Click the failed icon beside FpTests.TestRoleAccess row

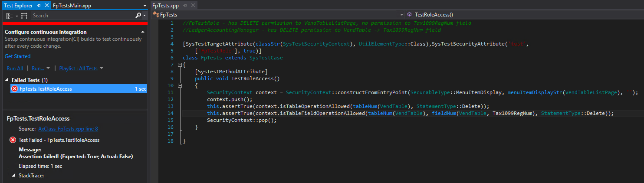point(15,88)
